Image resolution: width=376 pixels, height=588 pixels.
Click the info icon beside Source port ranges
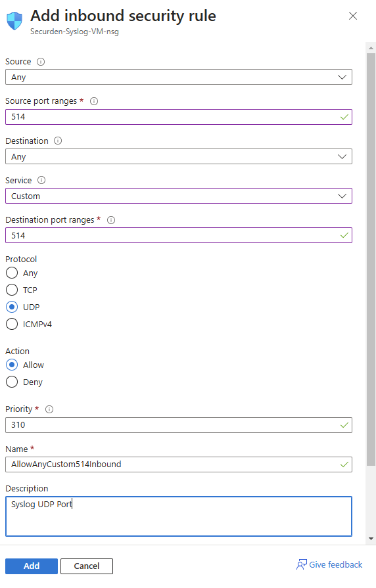tap(94, 101)
